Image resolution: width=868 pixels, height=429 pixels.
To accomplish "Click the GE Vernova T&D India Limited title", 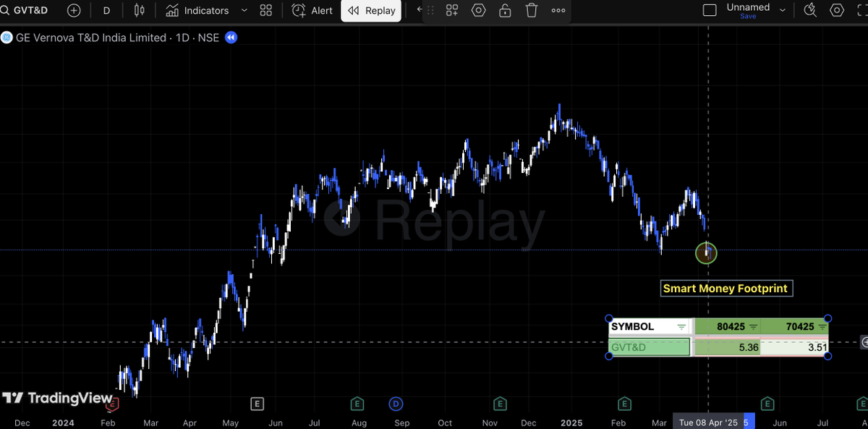I will (91, 38).
